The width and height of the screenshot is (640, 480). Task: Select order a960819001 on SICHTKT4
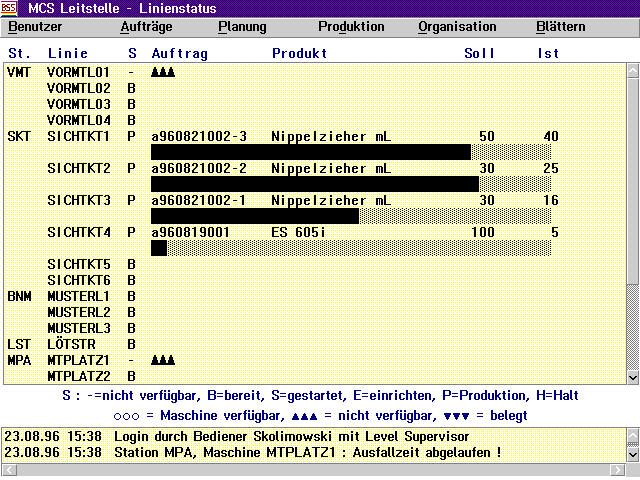click(191, 232)
